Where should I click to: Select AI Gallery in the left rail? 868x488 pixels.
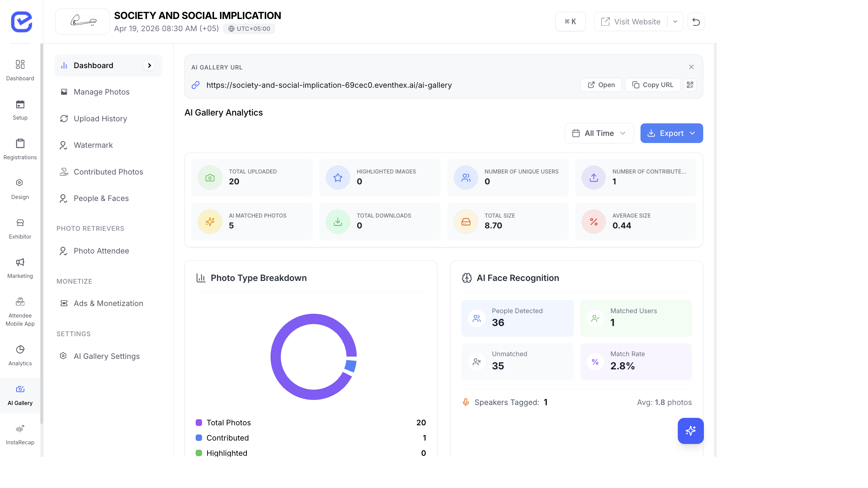click(x=20, y=395)
